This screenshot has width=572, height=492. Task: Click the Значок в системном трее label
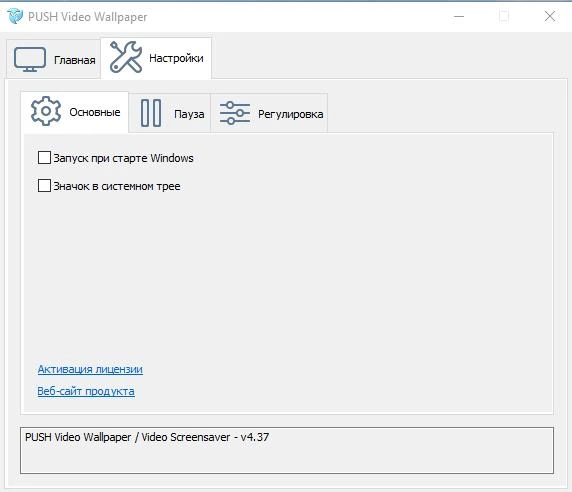tap(117, 186)
